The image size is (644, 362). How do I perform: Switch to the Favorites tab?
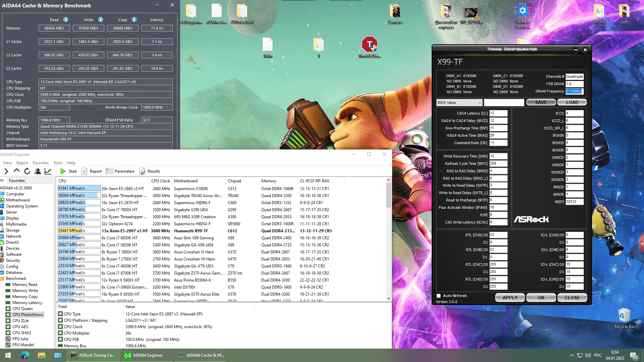tap(17, 181)
